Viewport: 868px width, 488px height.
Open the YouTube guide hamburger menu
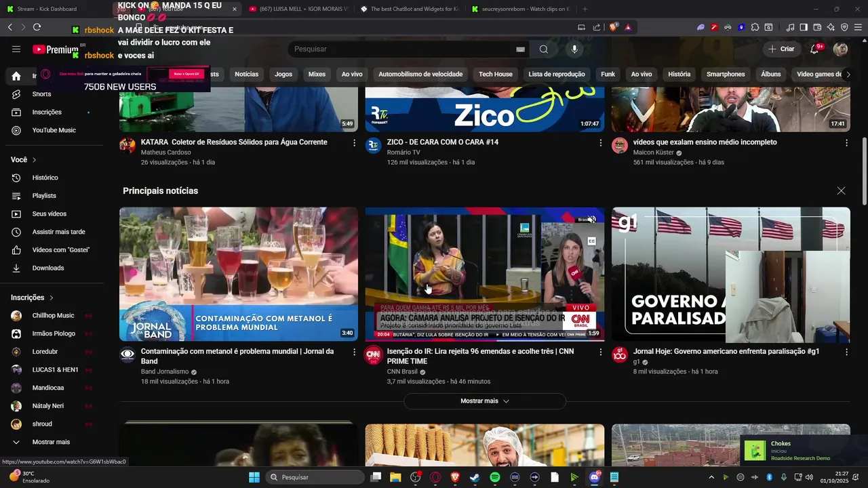coord(16,49)
